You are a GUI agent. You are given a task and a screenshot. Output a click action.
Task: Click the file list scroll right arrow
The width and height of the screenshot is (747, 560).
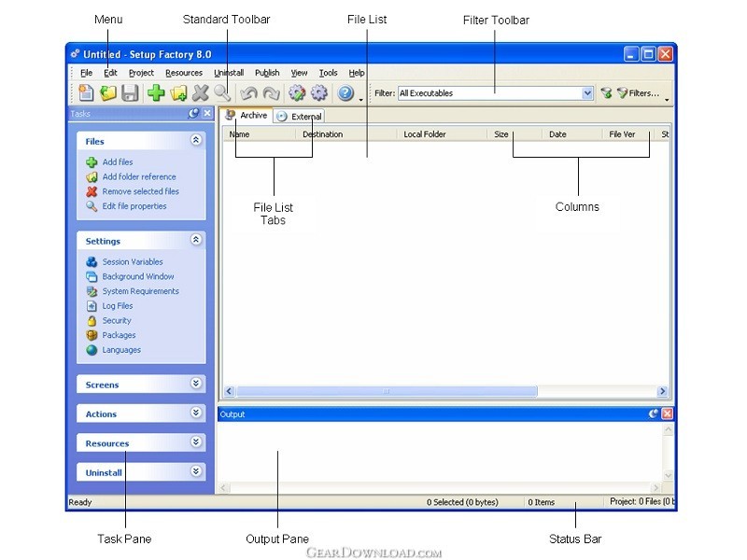tap(662, 391)
